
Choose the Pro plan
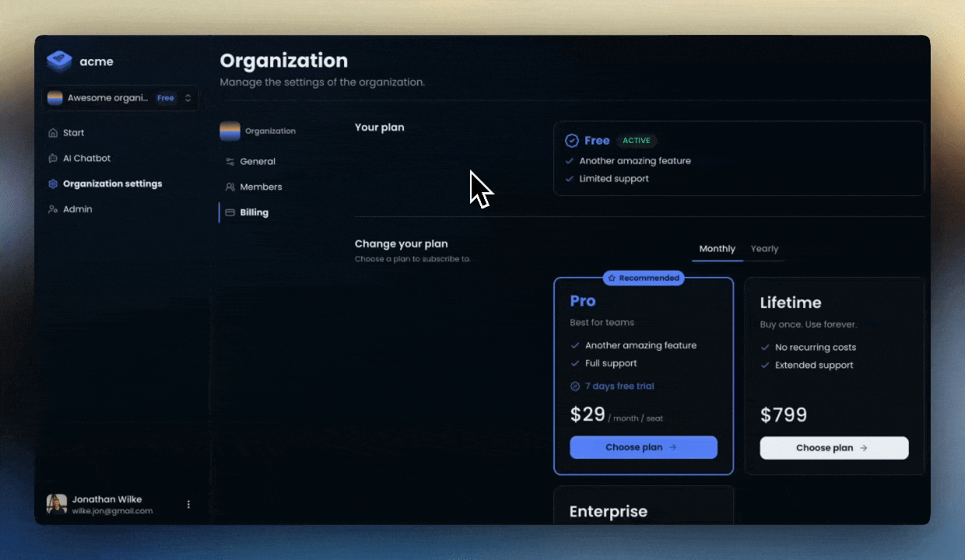tap(643, 446)
